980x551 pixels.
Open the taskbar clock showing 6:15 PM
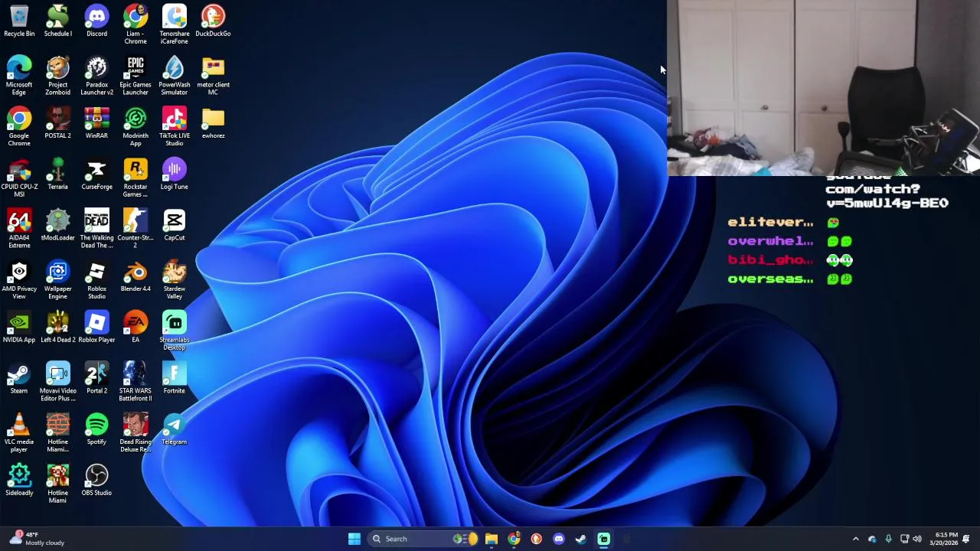point(943,539)
